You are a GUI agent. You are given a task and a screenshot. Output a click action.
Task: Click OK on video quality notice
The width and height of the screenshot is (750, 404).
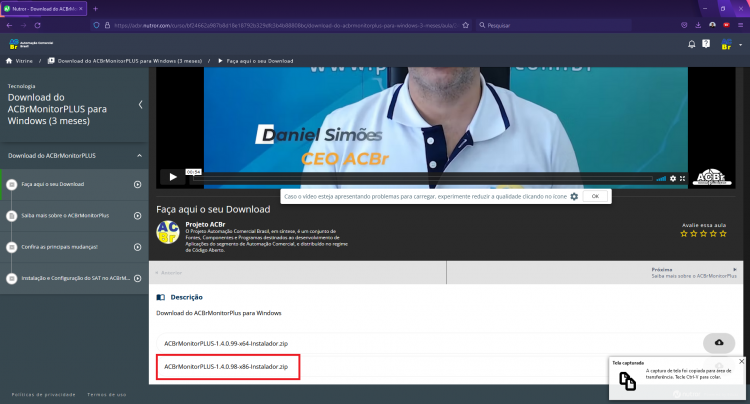[x=595, y=197]
